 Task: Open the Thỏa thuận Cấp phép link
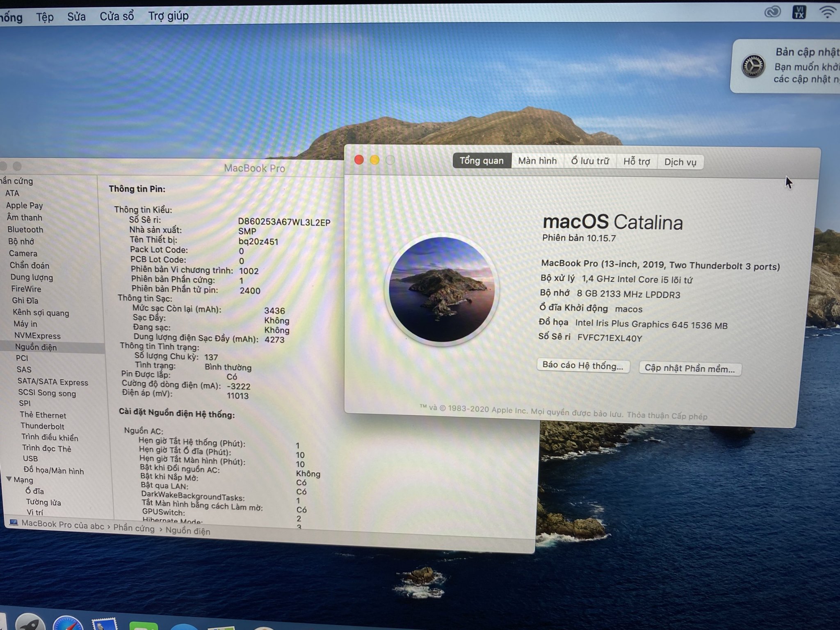(x=667, y=415)
